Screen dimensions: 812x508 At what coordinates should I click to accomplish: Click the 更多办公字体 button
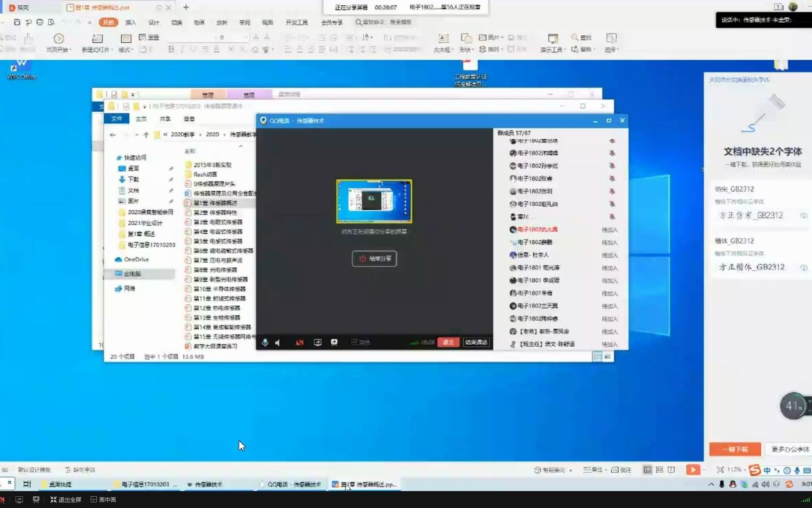coord(790,449)
